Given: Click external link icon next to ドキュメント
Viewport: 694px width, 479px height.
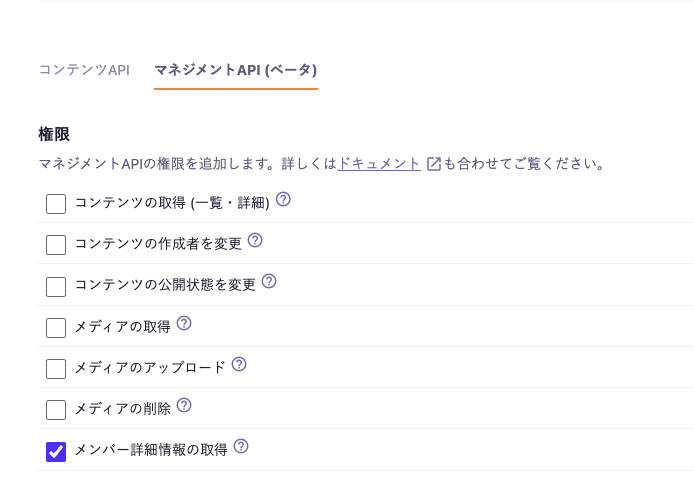Looking at the screenshot, I should 434,164.
